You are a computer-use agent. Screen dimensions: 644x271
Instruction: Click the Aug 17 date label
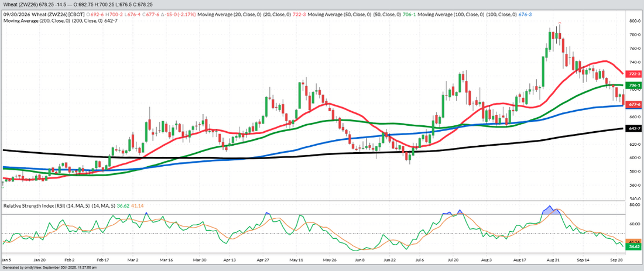pos(519,260)
